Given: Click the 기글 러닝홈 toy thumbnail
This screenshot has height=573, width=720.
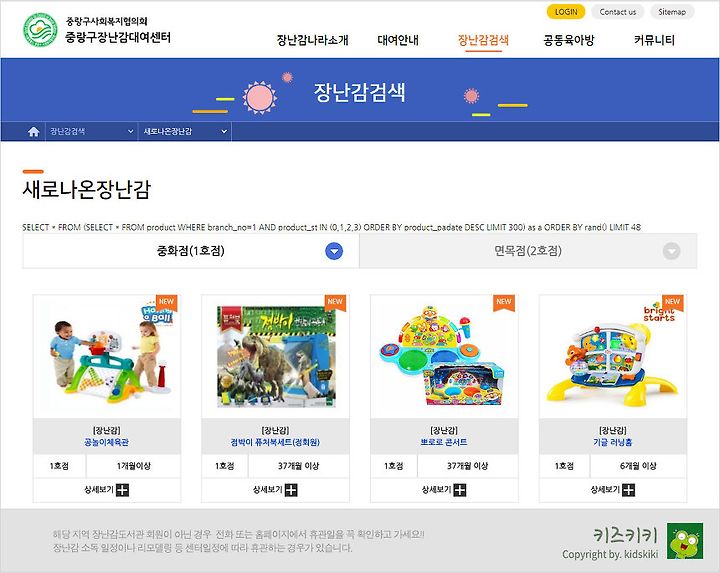Looking at the screenshot, I should pos(613,357).
